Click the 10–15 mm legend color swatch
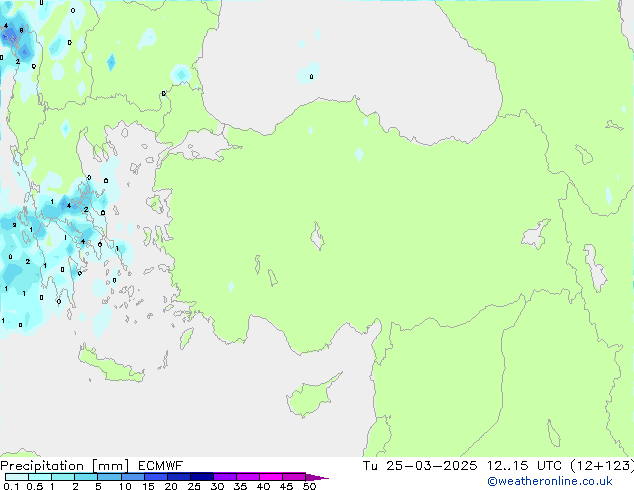 [x=132, y=477]
